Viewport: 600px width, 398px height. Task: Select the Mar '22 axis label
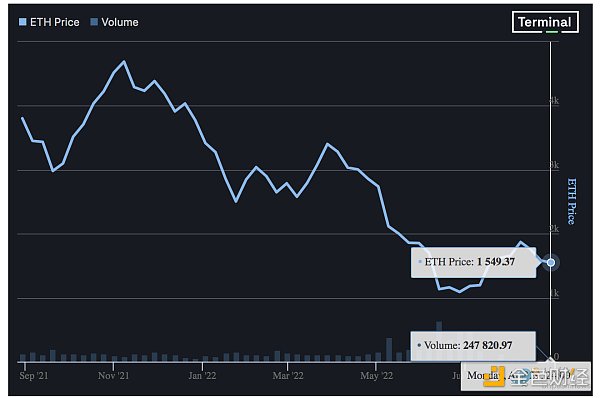tap(288, 375)
